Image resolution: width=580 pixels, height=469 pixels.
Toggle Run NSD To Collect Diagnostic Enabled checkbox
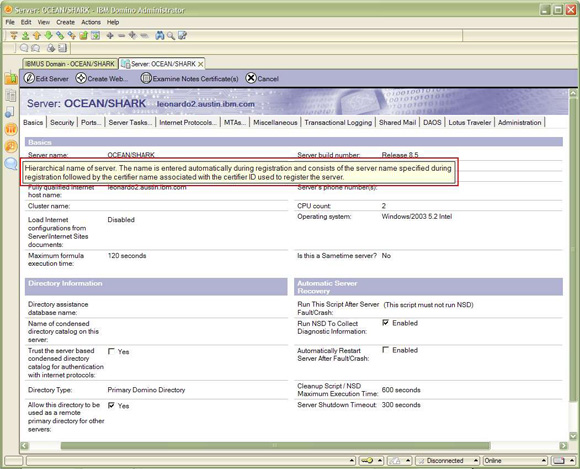point(385,323)
